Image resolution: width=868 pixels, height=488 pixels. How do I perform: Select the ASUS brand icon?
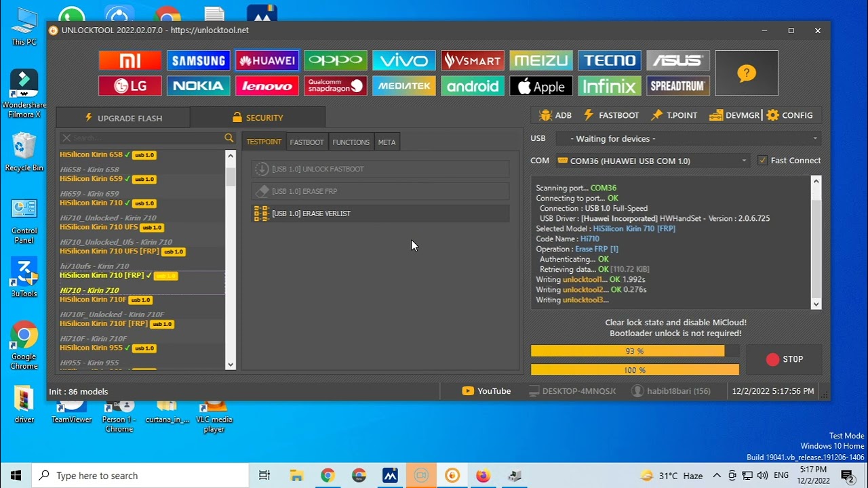pyautogui.click(x=678, y=61)
